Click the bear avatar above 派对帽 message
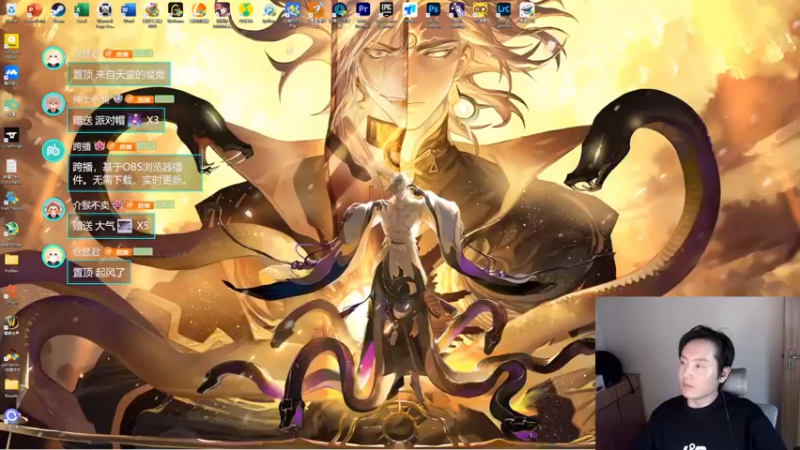Screen dimensions: 800x450 point(53,104)
